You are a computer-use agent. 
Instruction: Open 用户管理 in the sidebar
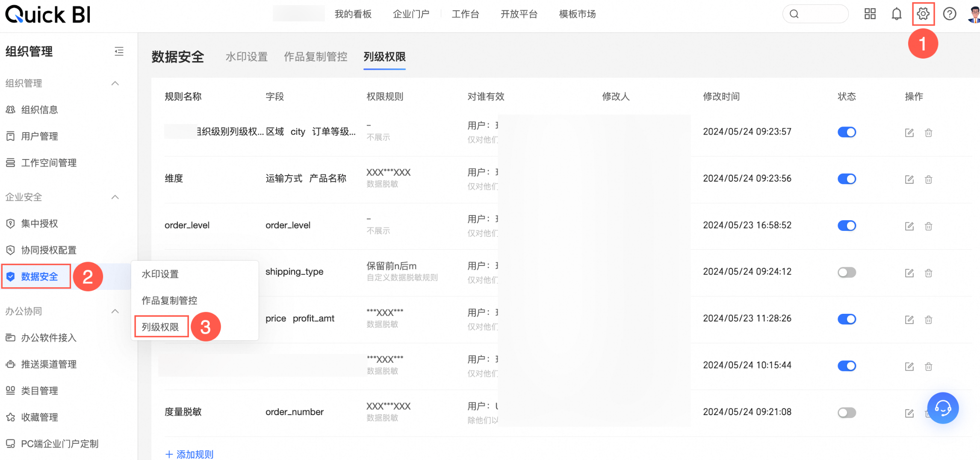(39, 136)
